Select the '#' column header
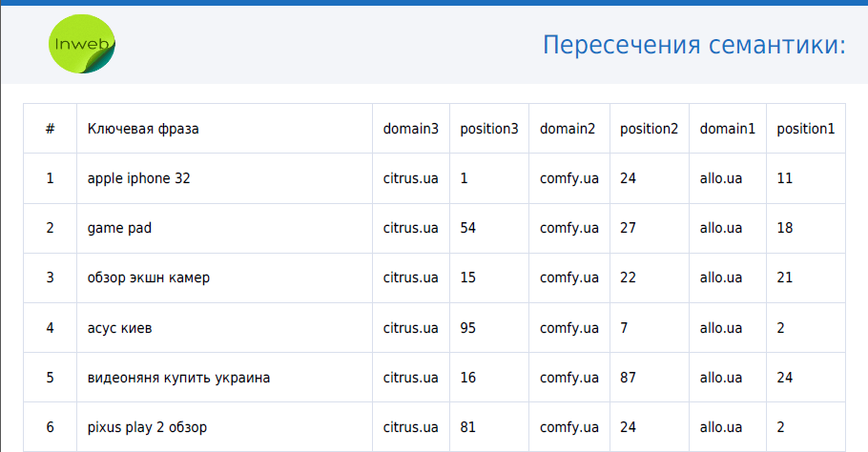This screenshot has width=868, height=452. 50,129
